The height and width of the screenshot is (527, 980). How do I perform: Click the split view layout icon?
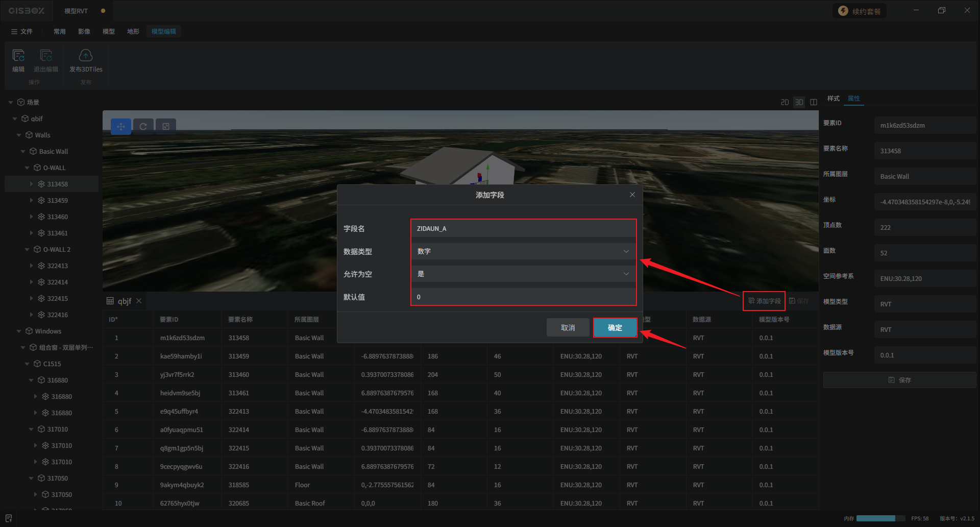click(814, 102)
